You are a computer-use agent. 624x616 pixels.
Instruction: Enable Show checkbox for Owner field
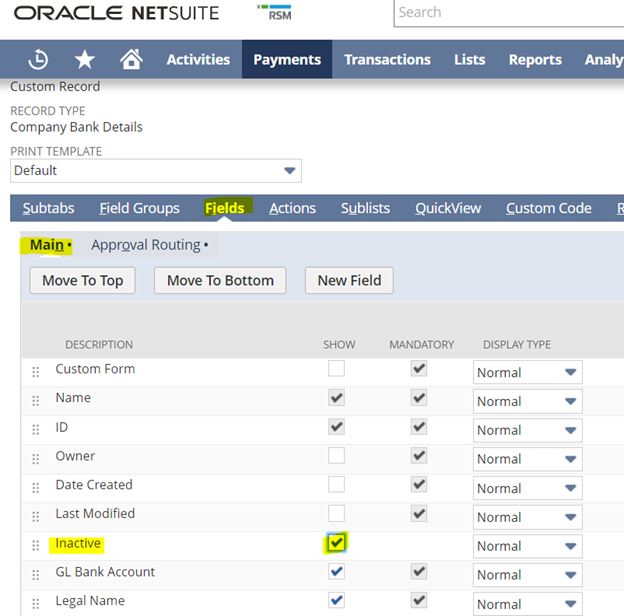point(337,456)
